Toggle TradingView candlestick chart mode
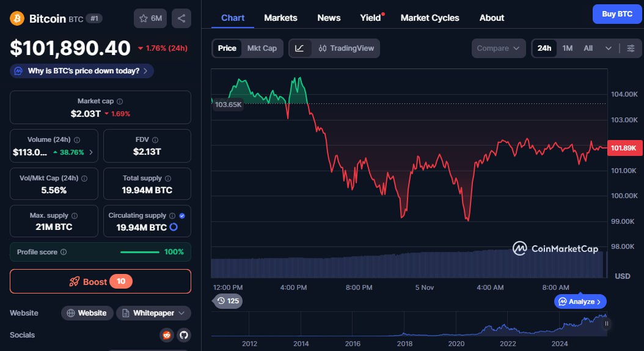644x351 pixels. click(346, 48)
